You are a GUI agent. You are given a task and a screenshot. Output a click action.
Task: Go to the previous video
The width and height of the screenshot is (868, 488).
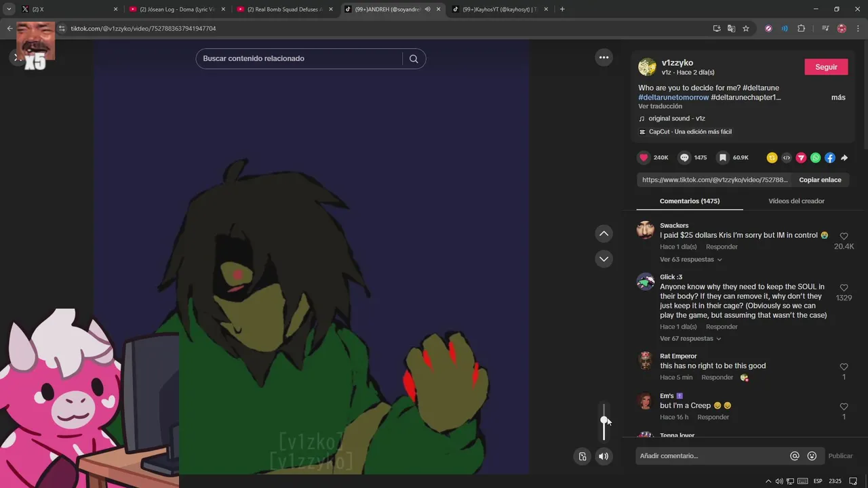point(604,234)
